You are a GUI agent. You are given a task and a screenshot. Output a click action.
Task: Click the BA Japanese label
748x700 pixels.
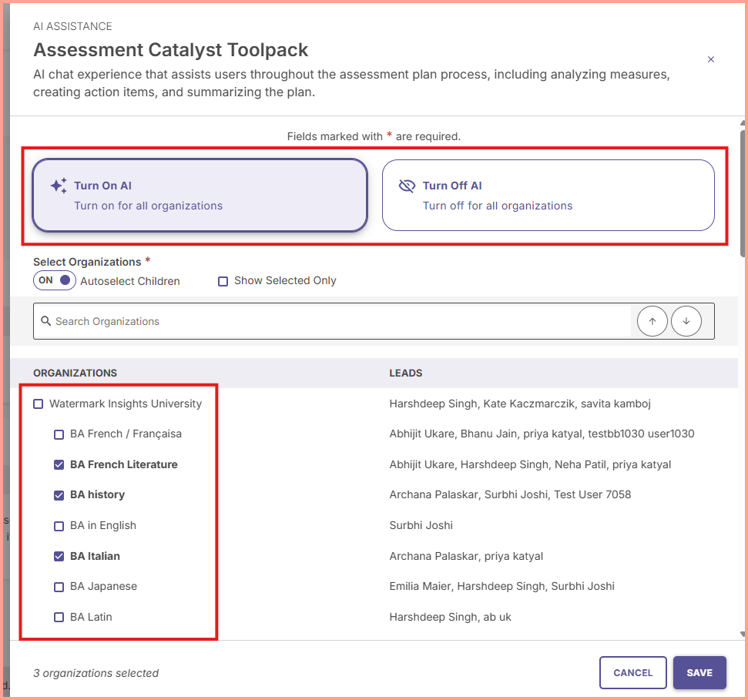(x=103, y=587)
